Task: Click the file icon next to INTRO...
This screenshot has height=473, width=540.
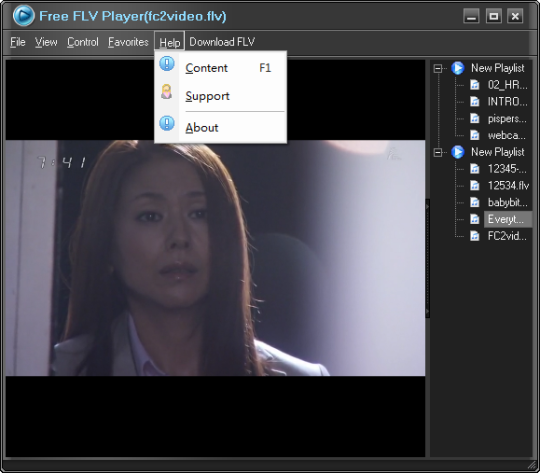Action: (475, 102)
